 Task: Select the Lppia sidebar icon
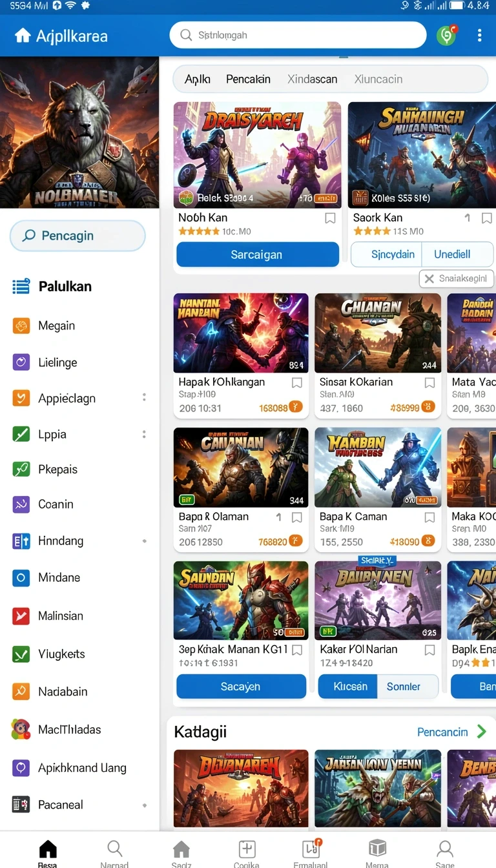21,434
